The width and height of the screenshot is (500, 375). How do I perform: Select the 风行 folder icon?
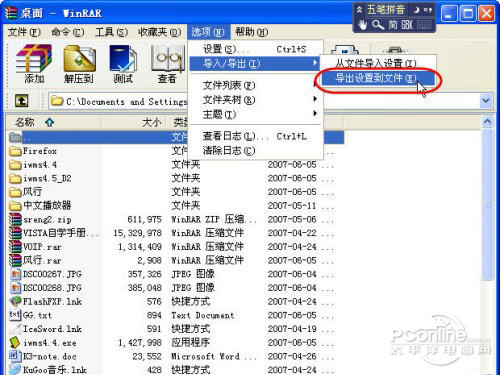15,192
